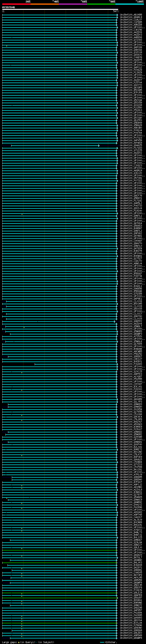Select hit label UniRef100_P07323

(x=131, y=138)
